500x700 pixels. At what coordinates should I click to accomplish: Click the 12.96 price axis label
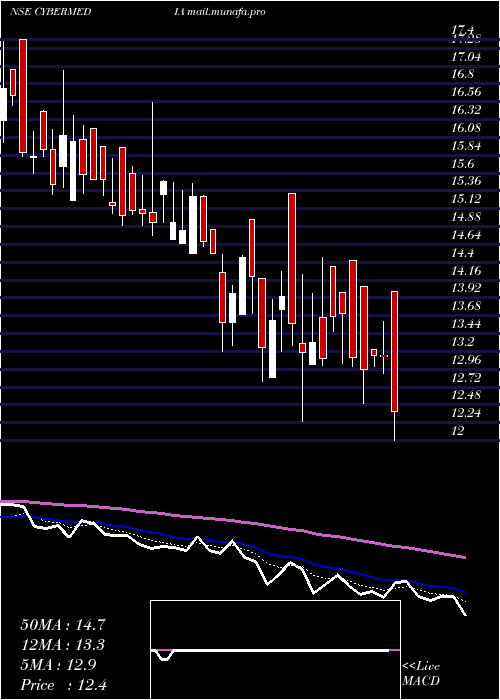(x=467, y=359)
